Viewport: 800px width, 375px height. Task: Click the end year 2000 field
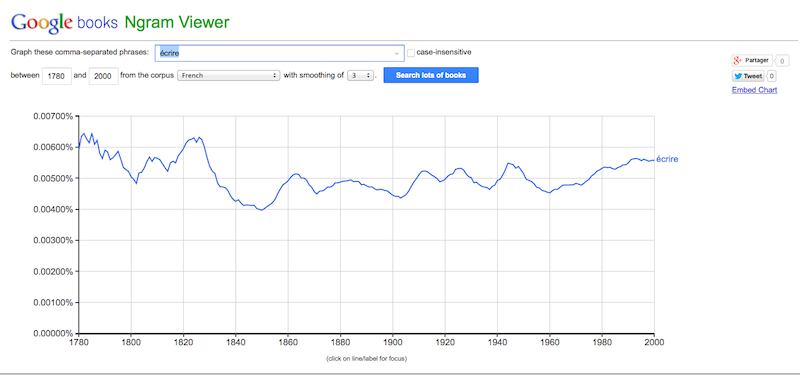[x=104, y=76]
